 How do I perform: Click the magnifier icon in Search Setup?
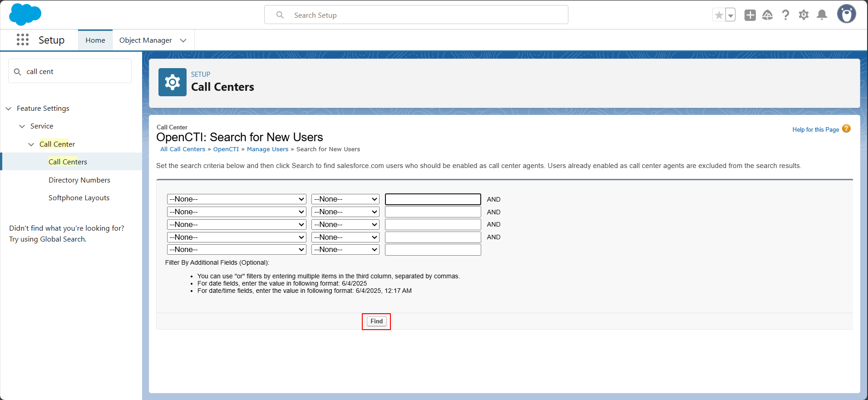(280, 15)
